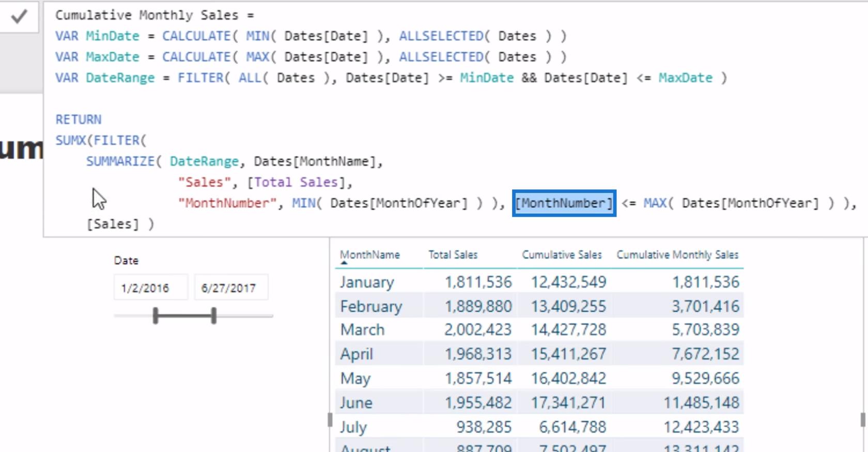
Task: Click the highlighted [MonthNumber] token in formula
Action: point(564,203)
